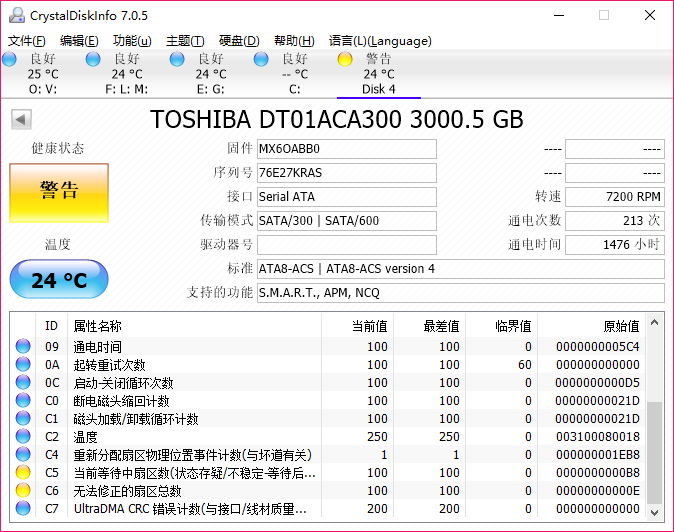Select the Disk 4 warning tab
Viewport: 674px width, 532px height.
[379, 74]
